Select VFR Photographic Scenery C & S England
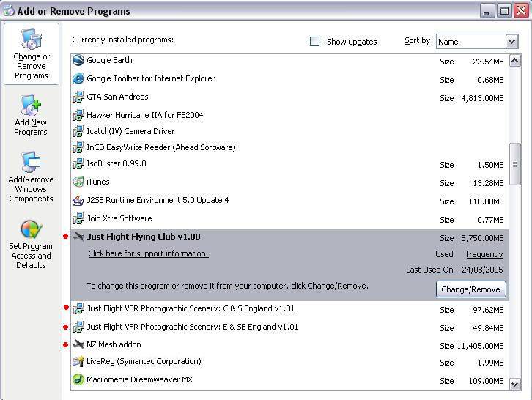 [289, 308]
